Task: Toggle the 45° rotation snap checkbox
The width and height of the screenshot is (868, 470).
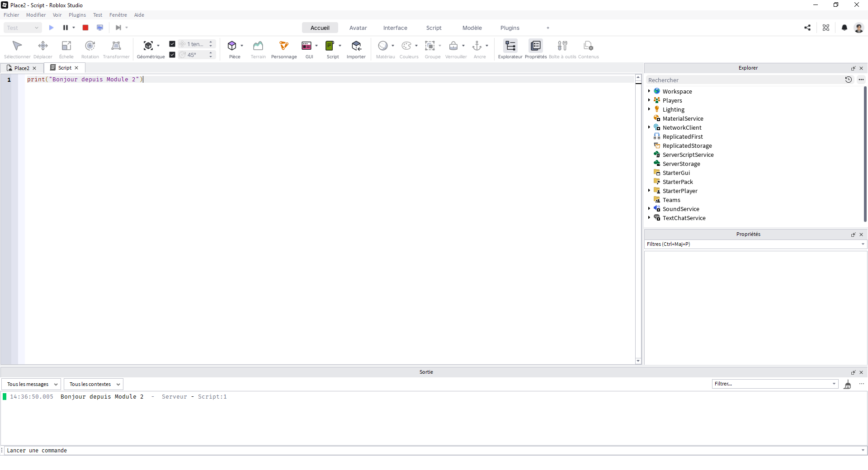Action: click(x=172, y=55)
